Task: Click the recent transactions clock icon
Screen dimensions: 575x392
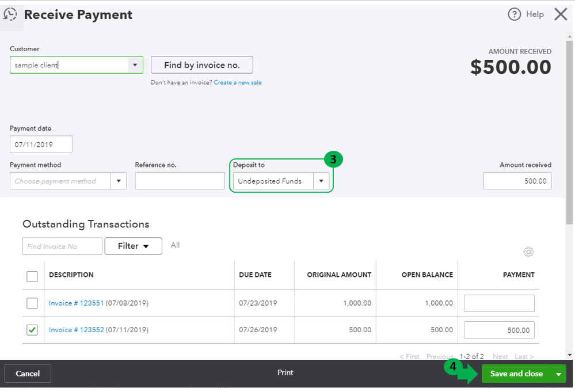Action: [10, 14]
